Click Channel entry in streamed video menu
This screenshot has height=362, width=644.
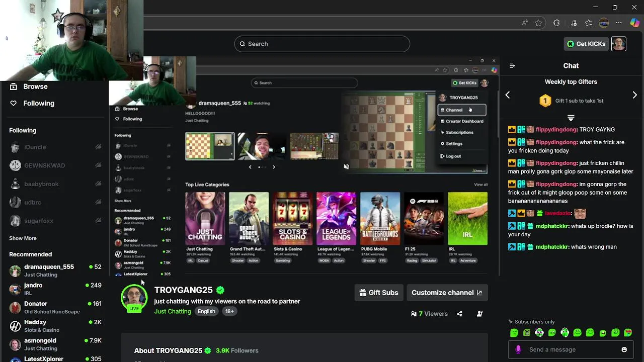[x=462, y=110]
